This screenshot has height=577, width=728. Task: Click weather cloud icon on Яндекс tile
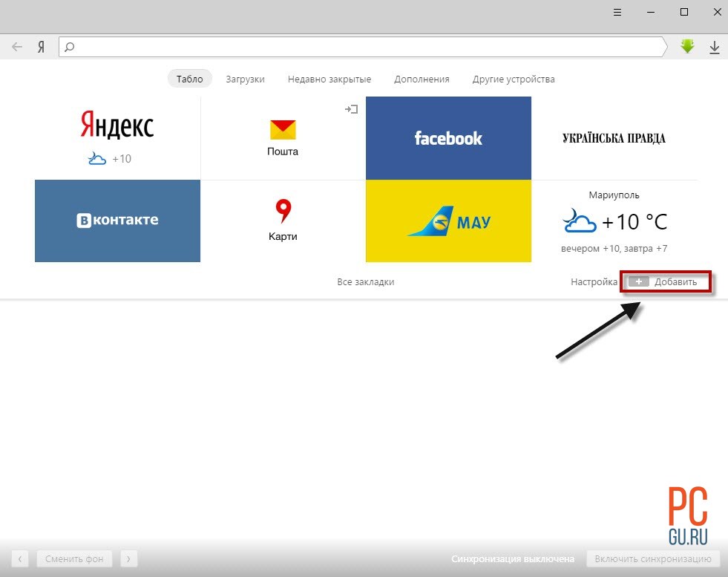pos(96,159)
